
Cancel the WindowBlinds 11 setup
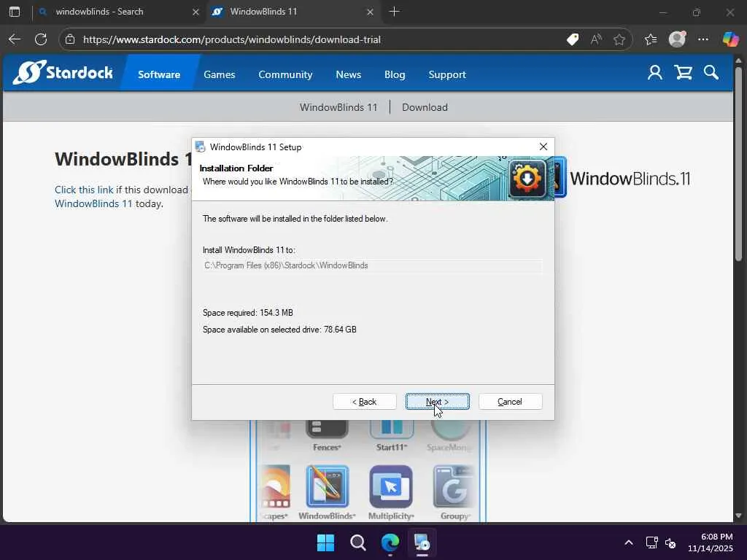(510, 402)
